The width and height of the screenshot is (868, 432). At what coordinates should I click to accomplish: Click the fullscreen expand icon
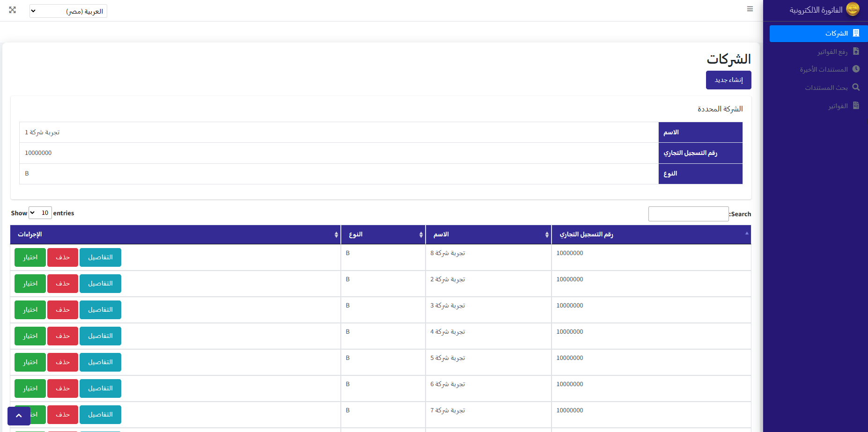pyautogui.click(x=13, y=10)
